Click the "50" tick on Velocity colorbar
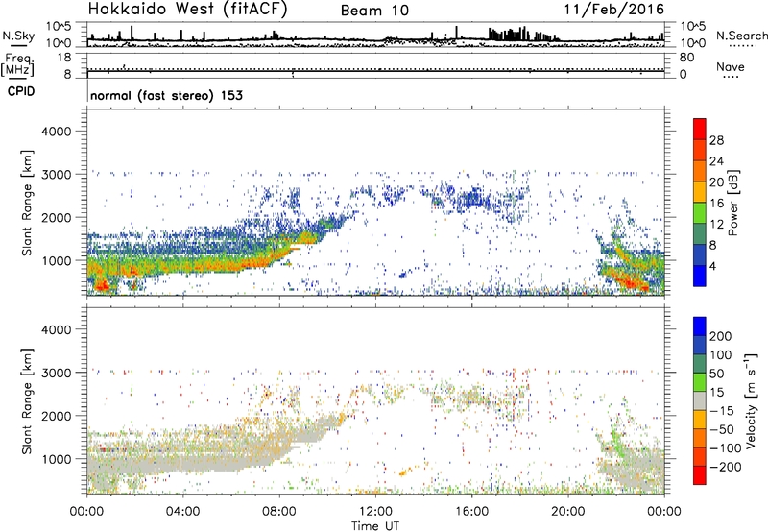Image resolution: width=768 pixels, height=532 pixels. [717, 374]
